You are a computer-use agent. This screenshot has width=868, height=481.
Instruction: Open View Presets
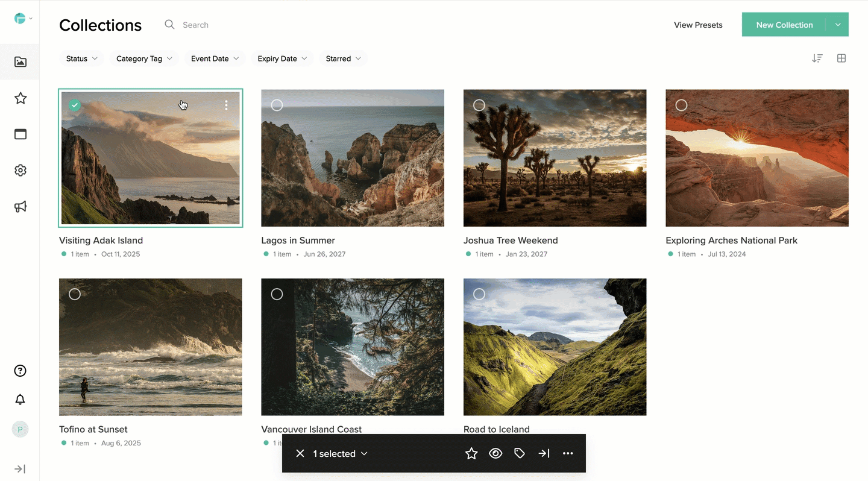pyautogui.click(x=698, y=25)
